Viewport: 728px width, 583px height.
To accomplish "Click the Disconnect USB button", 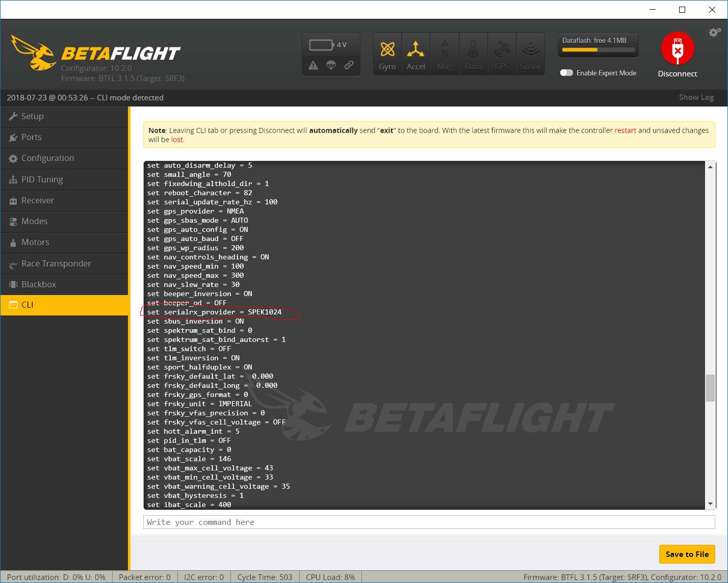I will [x=678, y=48].
